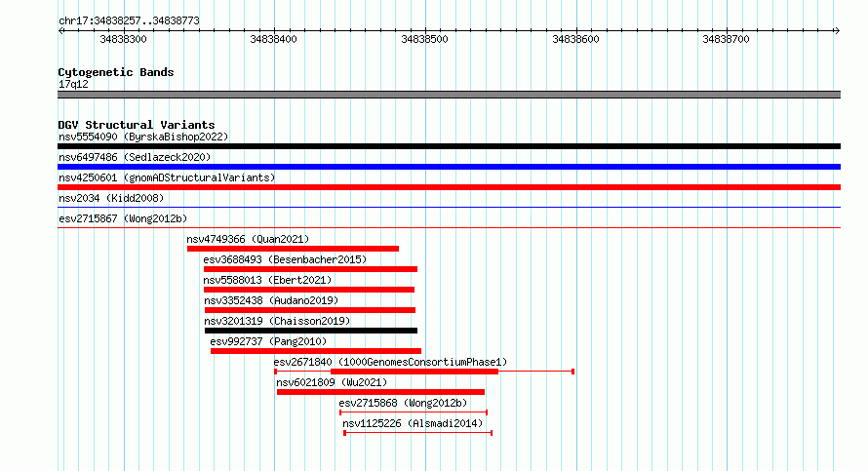The width and height of the screenshot is (868, 471).
Task: Click the 17q12 band label
Action: coord(73,84)
